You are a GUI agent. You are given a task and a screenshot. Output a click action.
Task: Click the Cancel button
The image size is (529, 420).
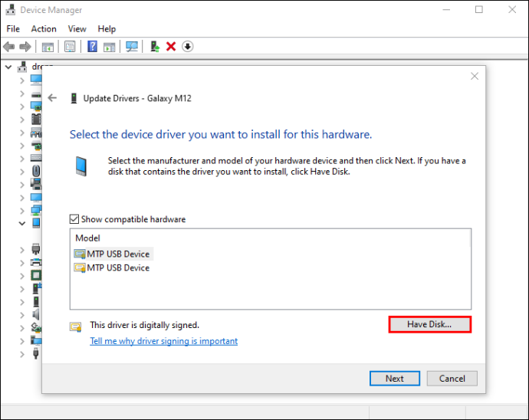pyautogui.click(x=452, y=379)
